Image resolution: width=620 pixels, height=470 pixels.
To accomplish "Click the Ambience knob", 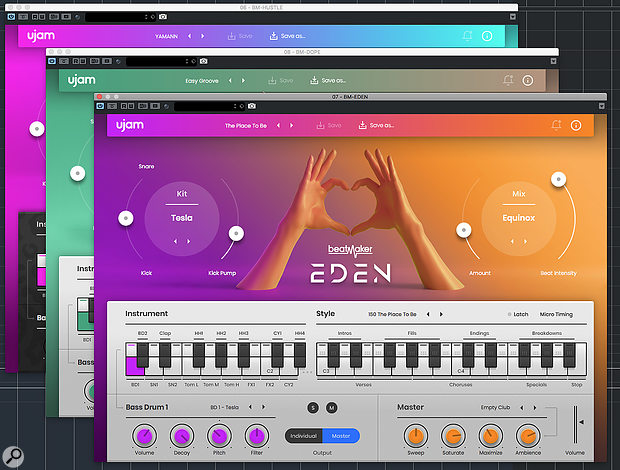I will click(x=528, y=436).
